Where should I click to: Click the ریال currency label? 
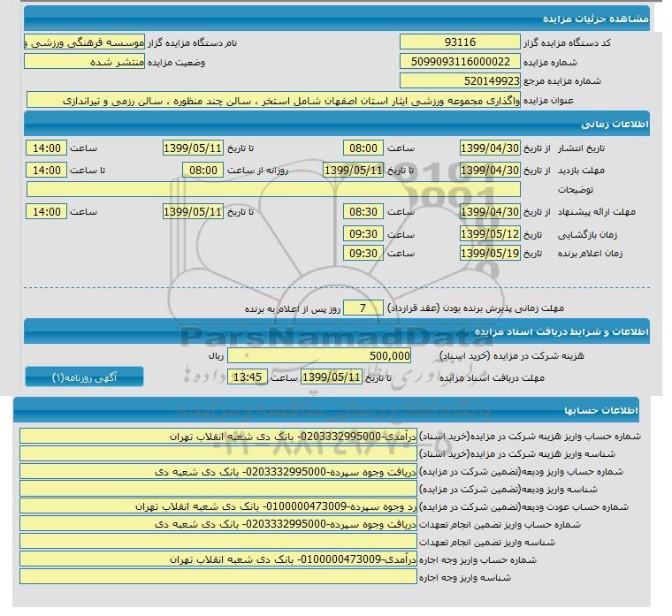pos(216,356)
